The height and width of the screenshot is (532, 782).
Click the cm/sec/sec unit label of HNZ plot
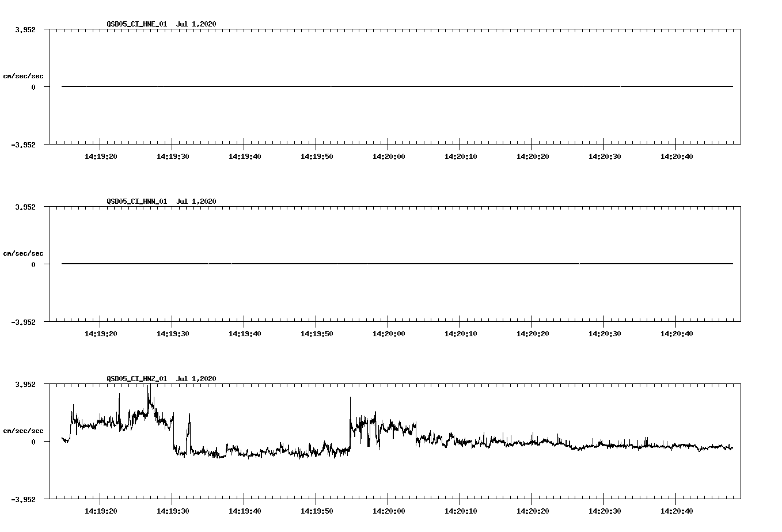tap(23, 431)
